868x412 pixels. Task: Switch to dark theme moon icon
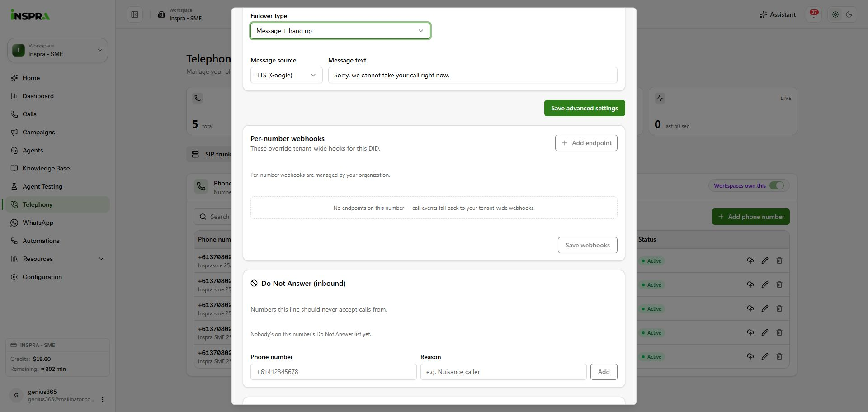[x=849, y=14]
